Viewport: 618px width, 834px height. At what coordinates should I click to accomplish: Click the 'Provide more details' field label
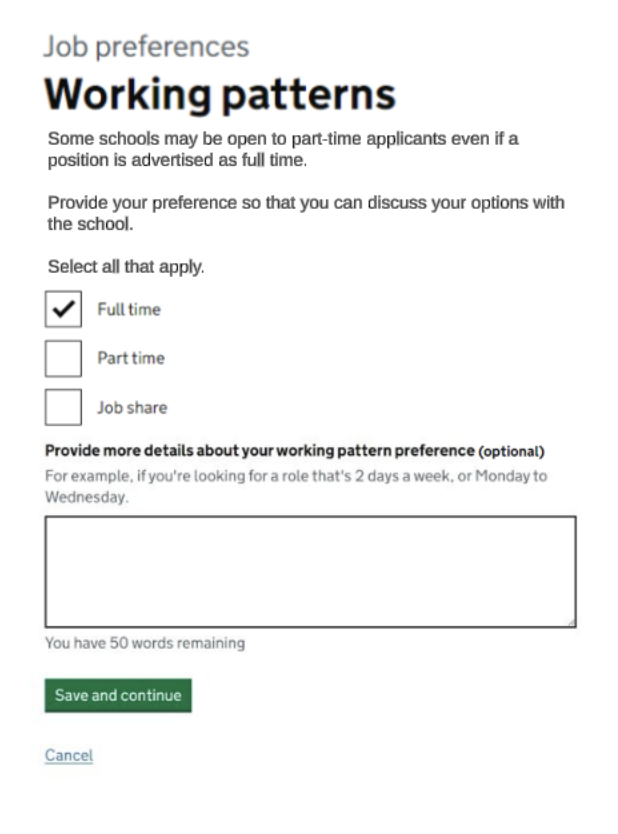pyautogui.click(x=260, y=450)
